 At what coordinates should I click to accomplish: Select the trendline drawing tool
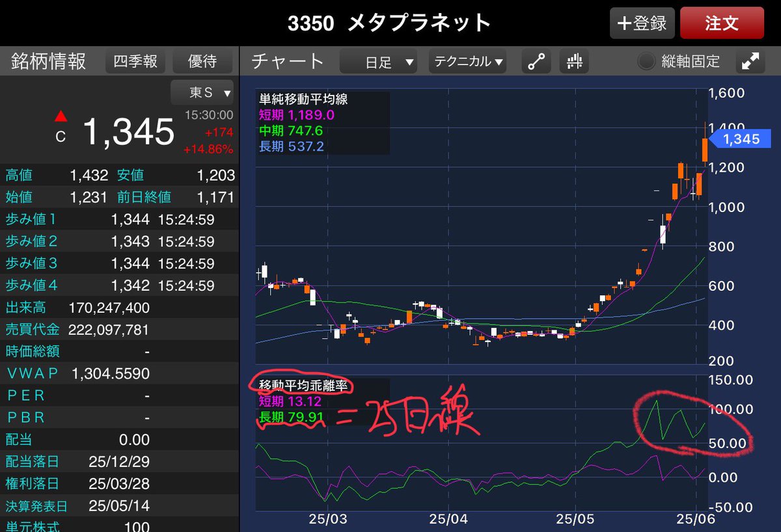(536, 62)
